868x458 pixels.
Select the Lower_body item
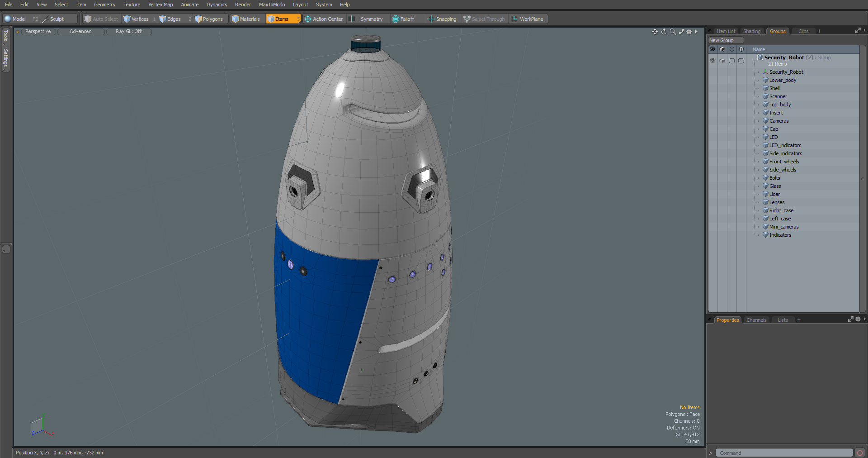tap(783, 80)
